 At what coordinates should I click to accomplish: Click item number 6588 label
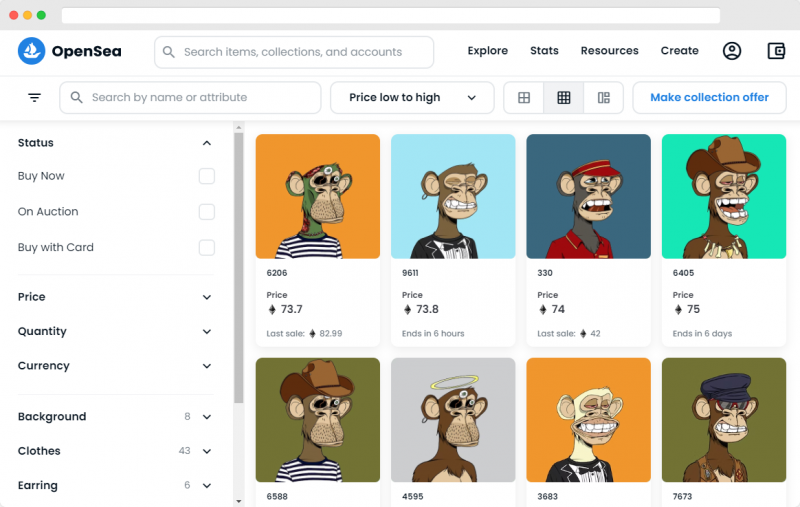pos(277,496)
